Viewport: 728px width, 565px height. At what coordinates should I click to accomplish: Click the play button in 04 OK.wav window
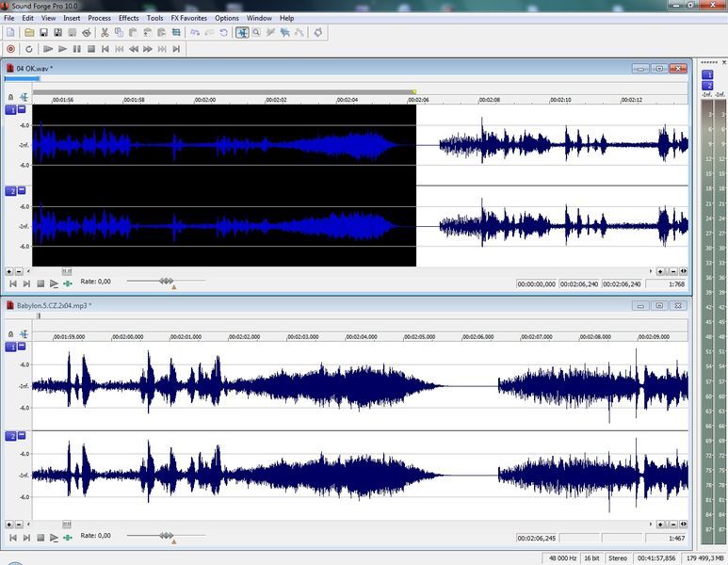[x=54, y=283]
